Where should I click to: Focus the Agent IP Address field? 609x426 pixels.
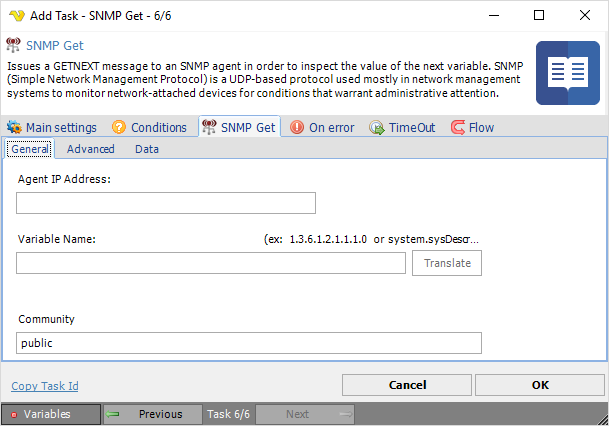point(166,203)
